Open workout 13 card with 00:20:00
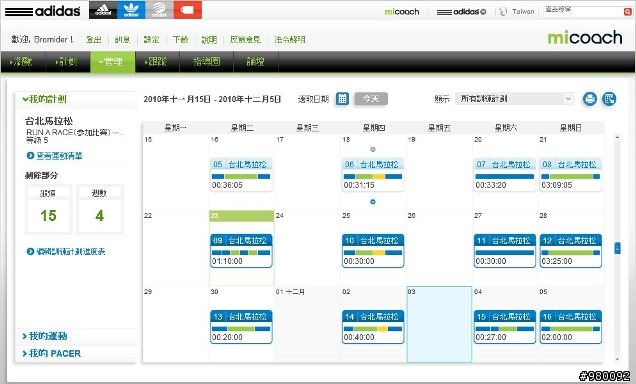The width and height of the screenshot is (636, 384). click(x=241, y=327)
